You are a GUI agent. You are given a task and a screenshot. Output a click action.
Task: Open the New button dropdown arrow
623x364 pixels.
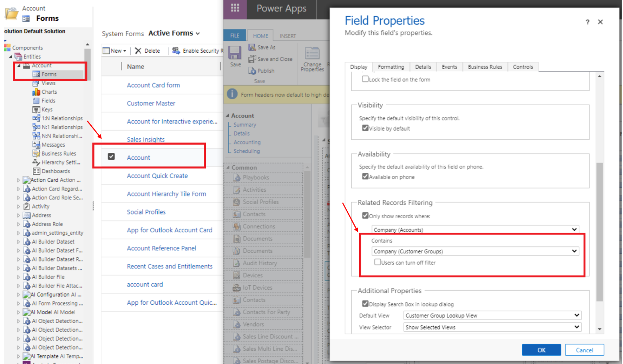[x=125, y=51]
